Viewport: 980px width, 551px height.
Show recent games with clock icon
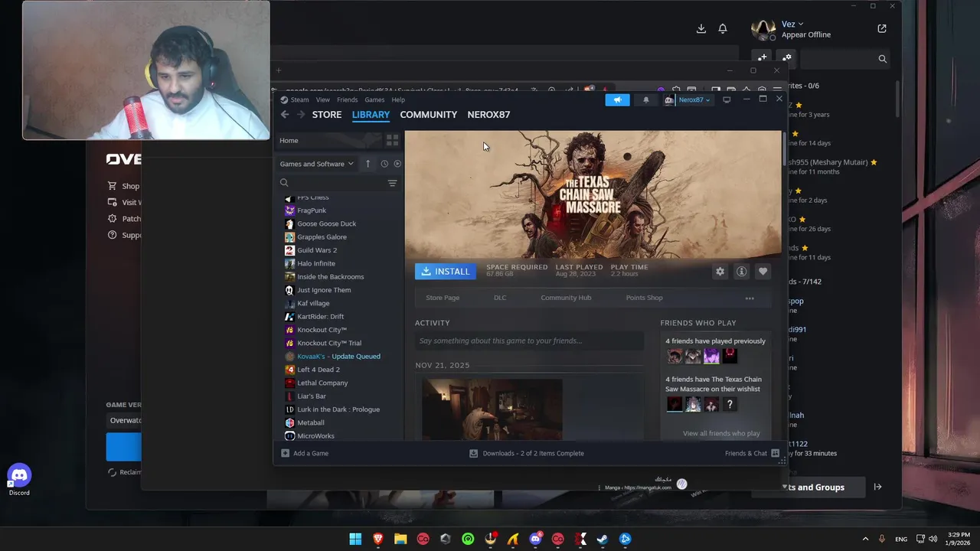click(x=384, y=164)
